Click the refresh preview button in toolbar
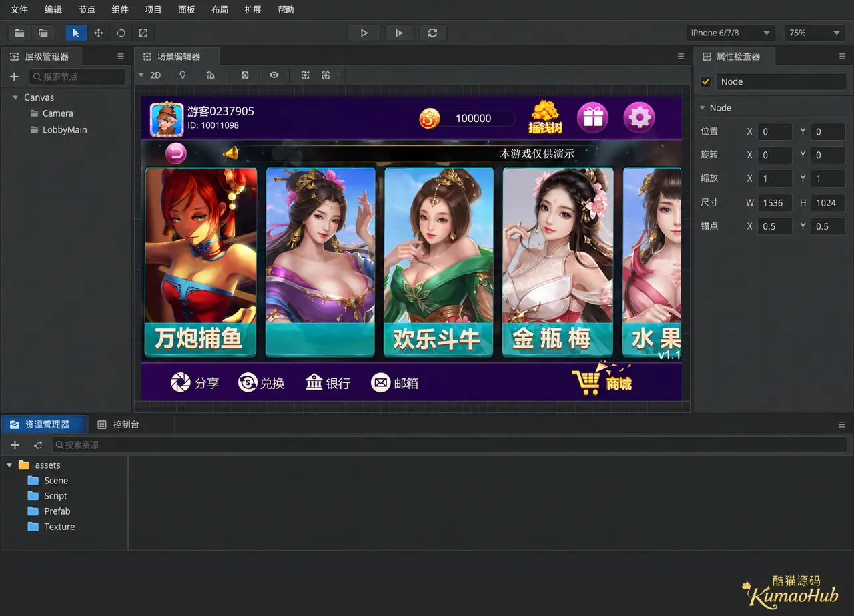Screen dimensions: 854x616 (432, 33)
